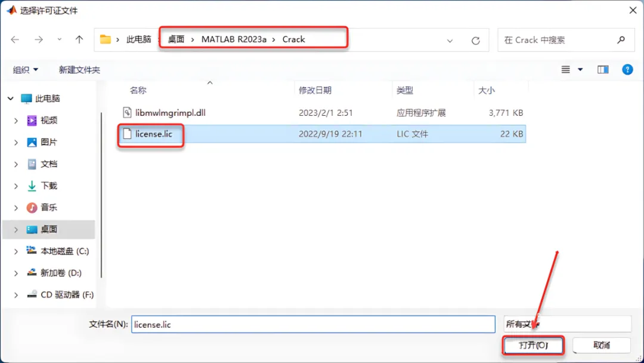644x363 pixels.
Task: Open the 下载 folder in sidebar
Action: tap(49, 186)
